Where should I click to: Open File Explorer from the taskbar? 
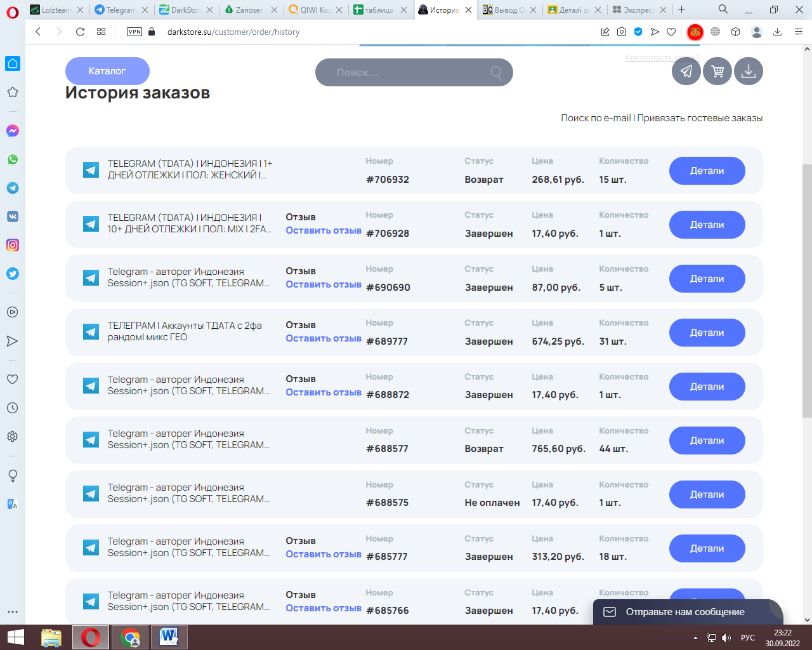point(51,637)
